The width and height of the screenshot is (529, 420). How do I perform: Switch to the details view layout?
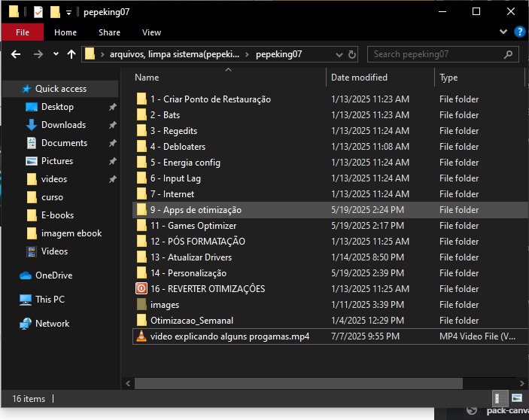click(498, 398)
